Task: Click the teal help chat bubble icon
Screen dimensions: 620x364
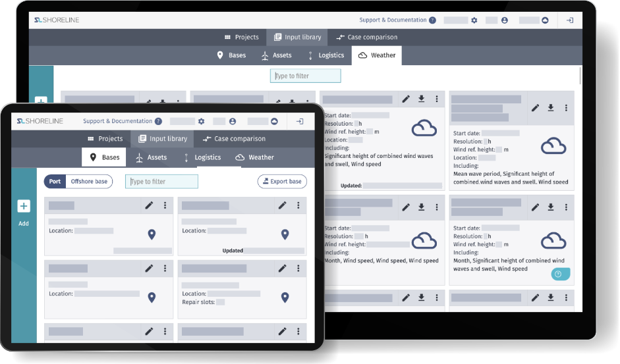Action: pos(559,274)
